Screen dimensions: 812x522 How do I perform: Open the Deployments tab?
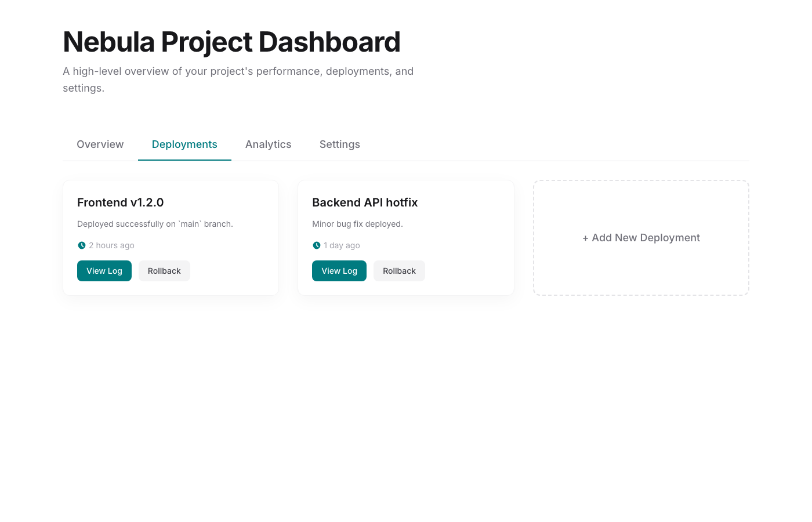click(x=184, y=144)
